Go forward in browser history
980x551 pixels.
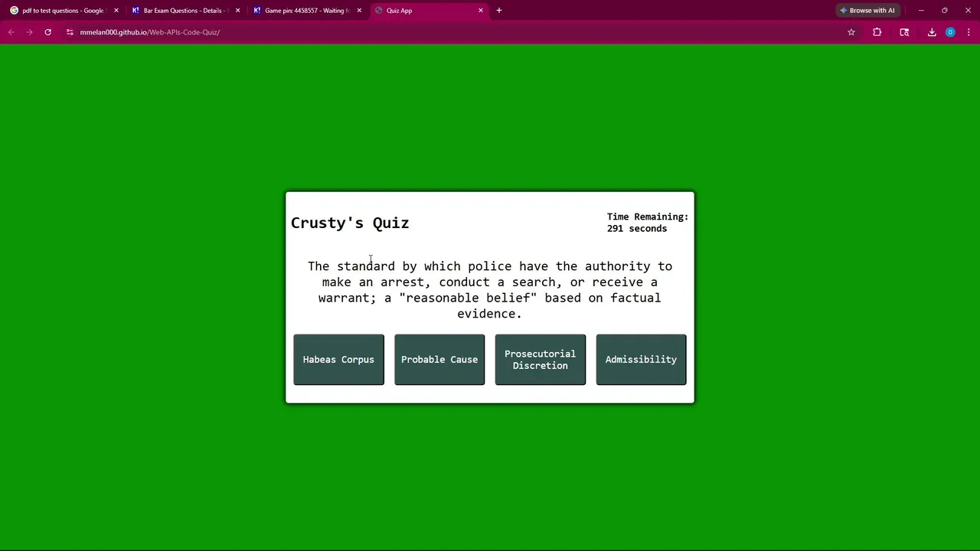tap(30, 32)
